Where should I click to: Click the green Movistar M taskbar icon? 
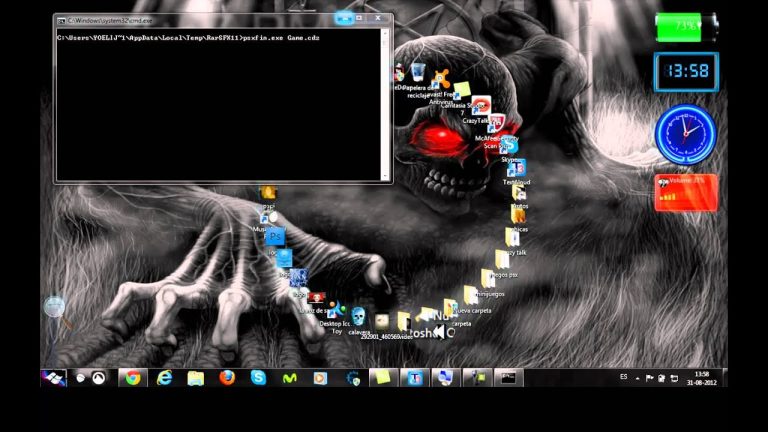[x=289, y=378]
